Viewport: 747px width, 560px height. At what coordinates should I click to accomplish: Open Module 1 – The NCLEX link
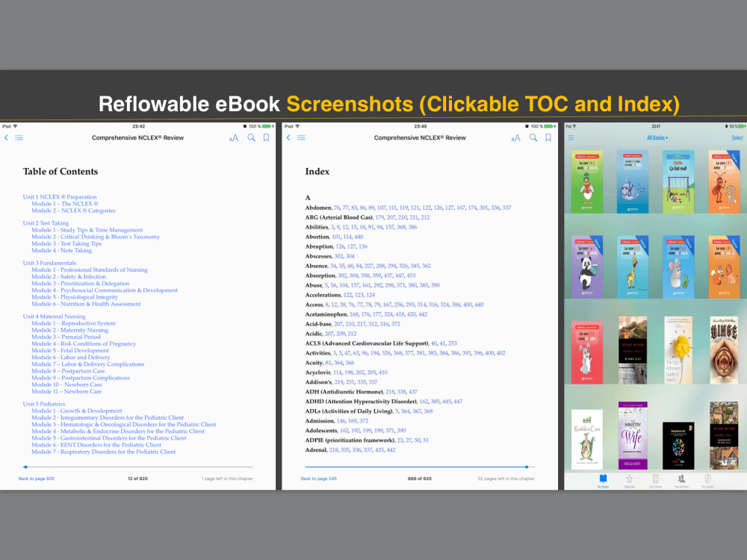click(x=65, y=203)
